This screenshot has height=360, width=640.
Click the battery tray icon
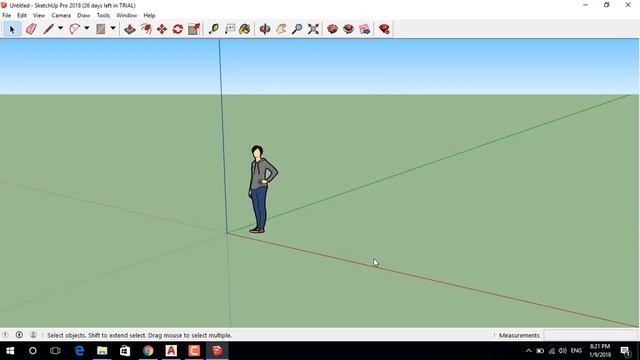tap(540, 351)
